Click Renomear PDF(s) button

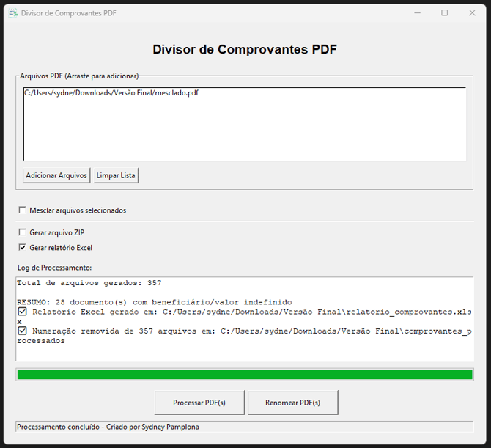tap(293, 403)
